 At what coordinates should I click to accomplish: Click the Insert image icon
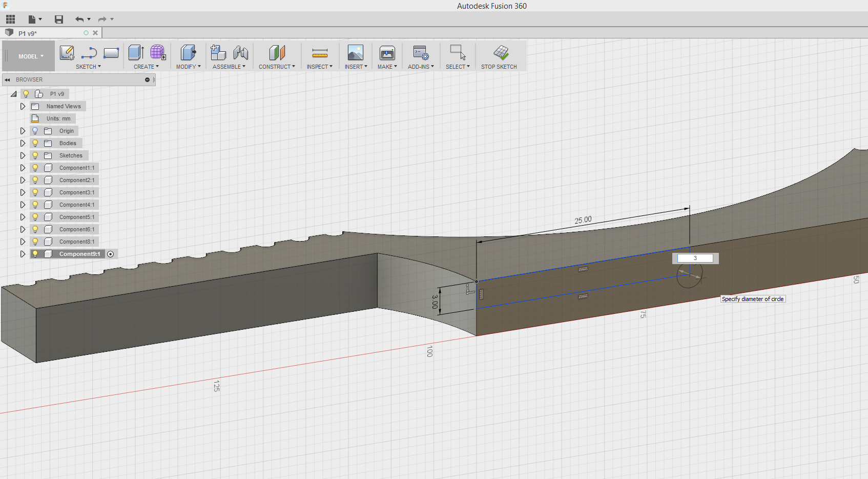pyautogui.click(x=356, y=53)
